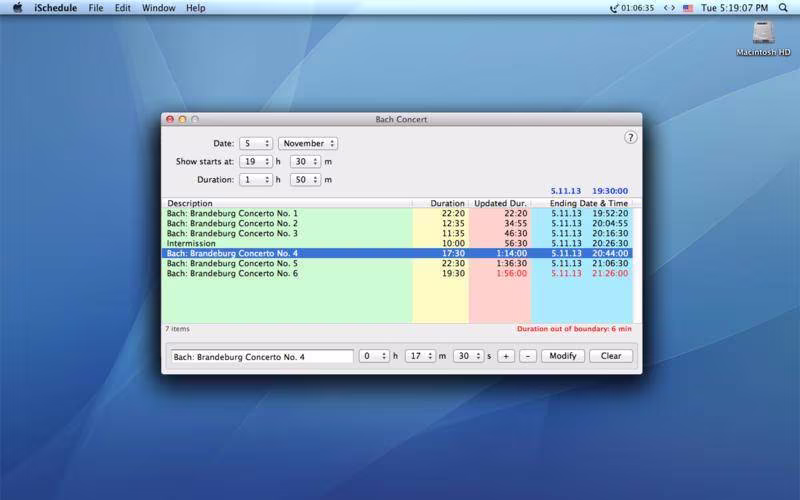Click the angle brackets menu bar icon
The width and height of the screenshot is (800, 500).
point(669,8)
